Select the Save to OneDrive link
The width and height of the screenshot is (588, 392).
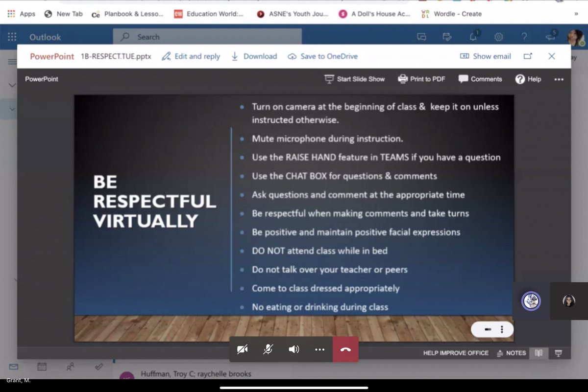322,56
